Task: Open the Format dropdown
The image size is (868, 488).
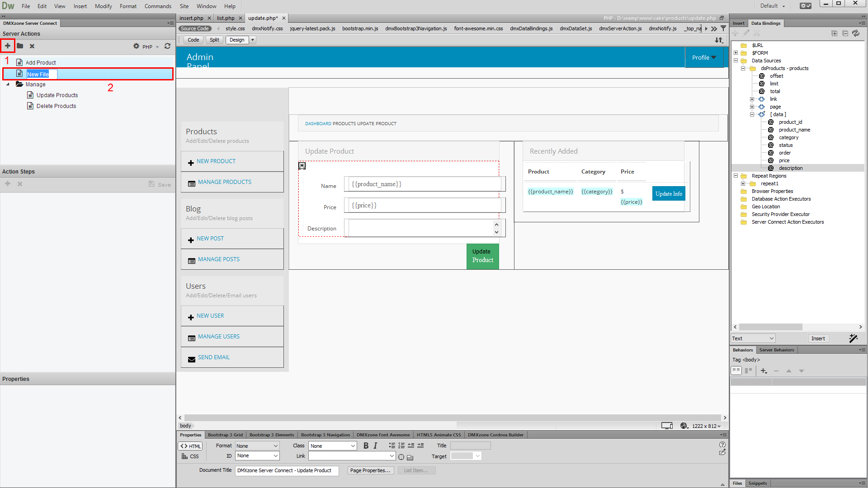Action: click(257, 446)
